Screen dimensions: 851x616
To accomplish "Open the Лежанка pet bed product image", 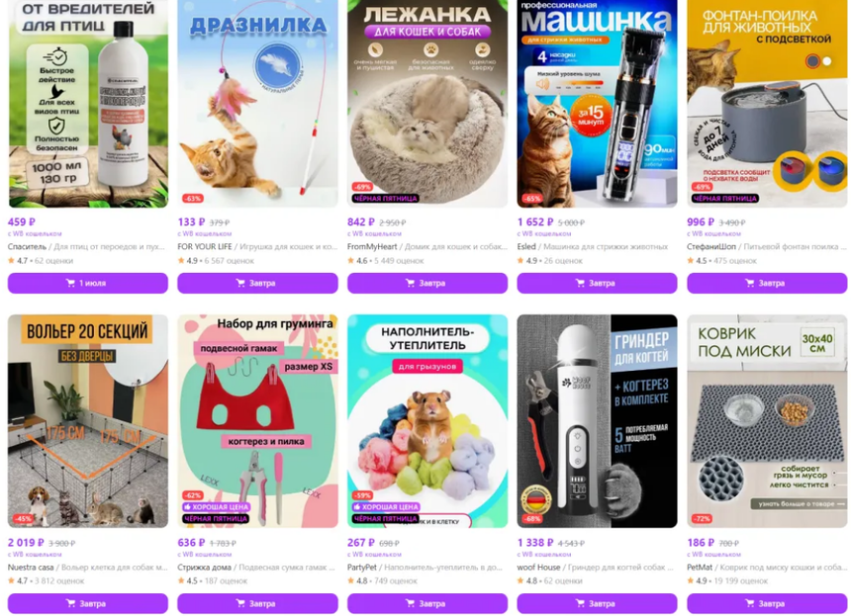I will click(427, 103).
